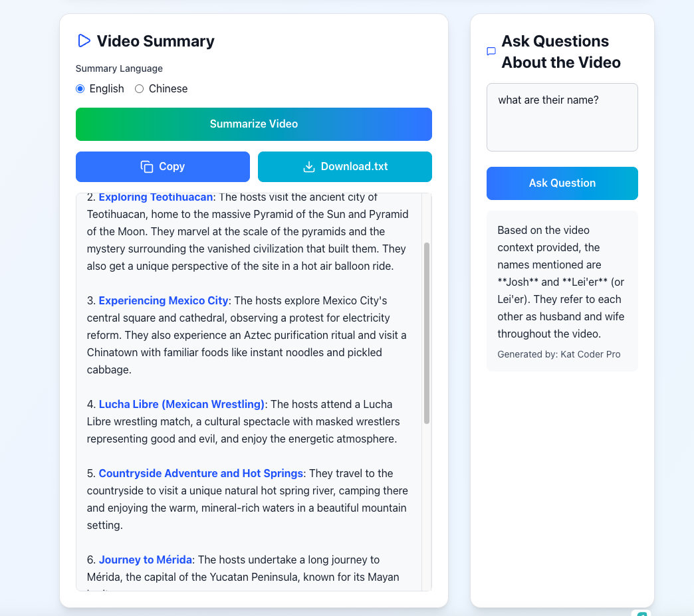Image resolution: width=694 pixels, height=616 pixels.
Task: Click the chat bubble icon by Ask Questions
Action: [491, 52]
